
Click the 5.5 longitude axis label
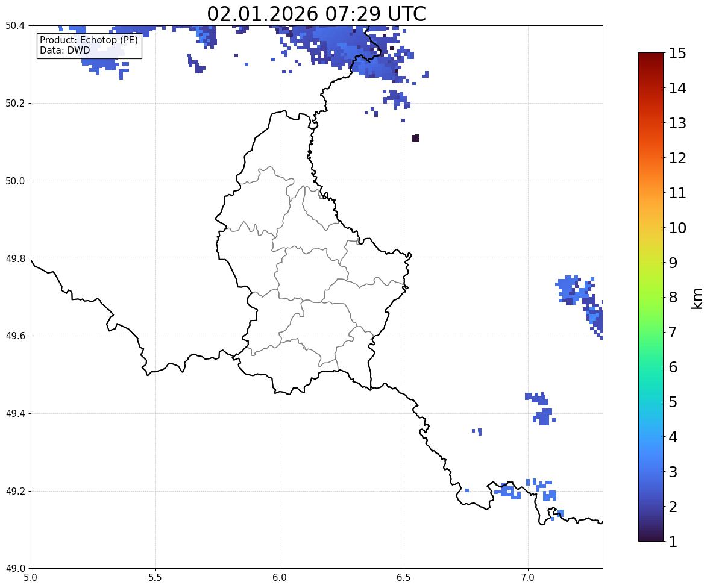click(155, 578)
